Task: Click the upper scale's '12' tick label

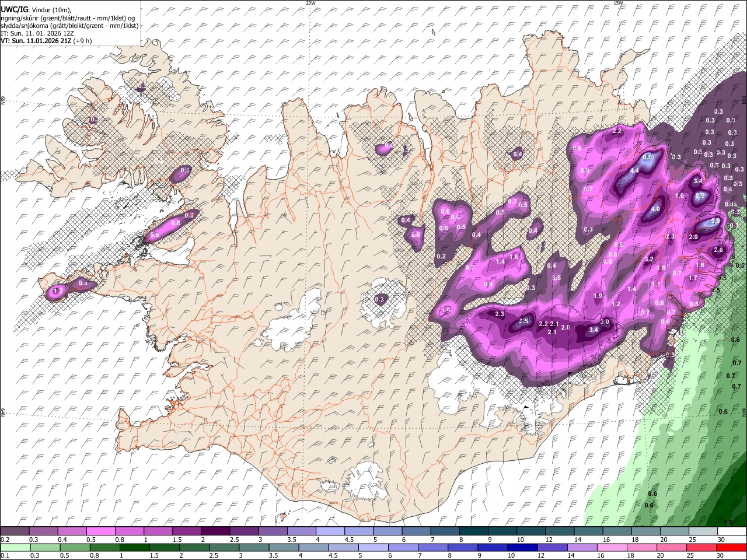Action: [549, 540]
